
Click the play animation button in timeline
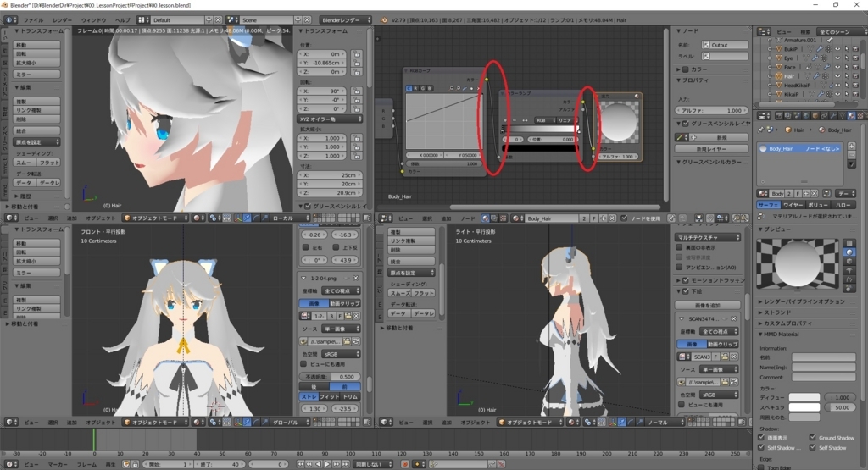click(x=327, y=464)
